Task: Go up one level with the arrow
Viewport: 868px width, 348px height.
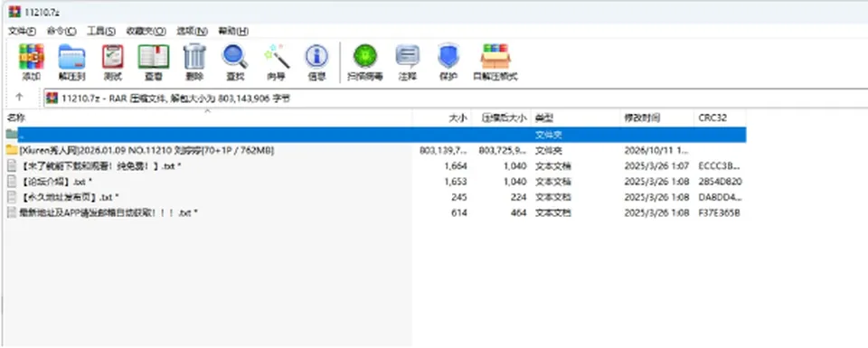Action: 19,98
